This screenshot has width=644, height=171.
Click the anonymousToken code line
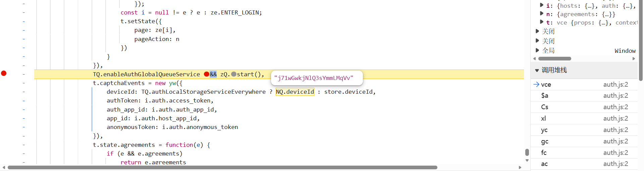(x=172, y=127)
